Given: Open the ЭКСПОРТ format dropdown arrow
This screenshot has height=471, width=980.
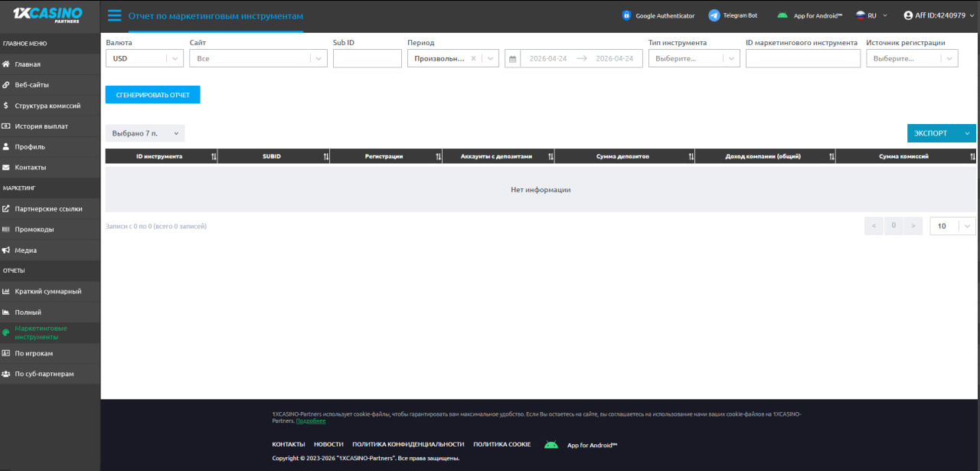Looking at the screenshot, I should (x=967, y=132).
